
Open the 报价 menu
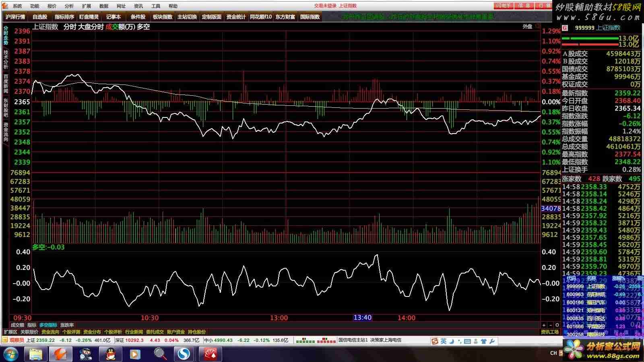[x=52, y=6]
